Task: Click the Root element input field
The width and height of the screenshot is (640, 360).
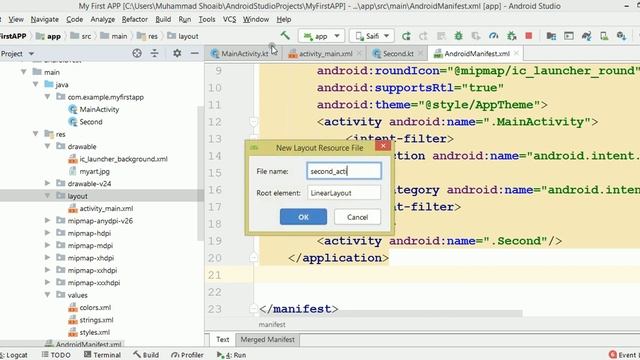Action: [344, 193]
